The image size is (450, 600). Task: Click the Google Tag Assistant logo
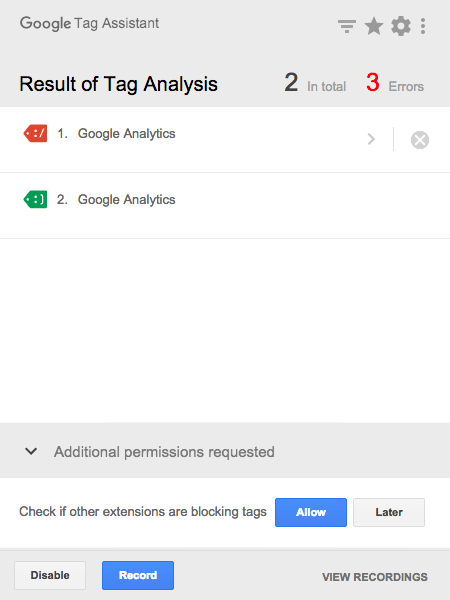pos(89,24)
